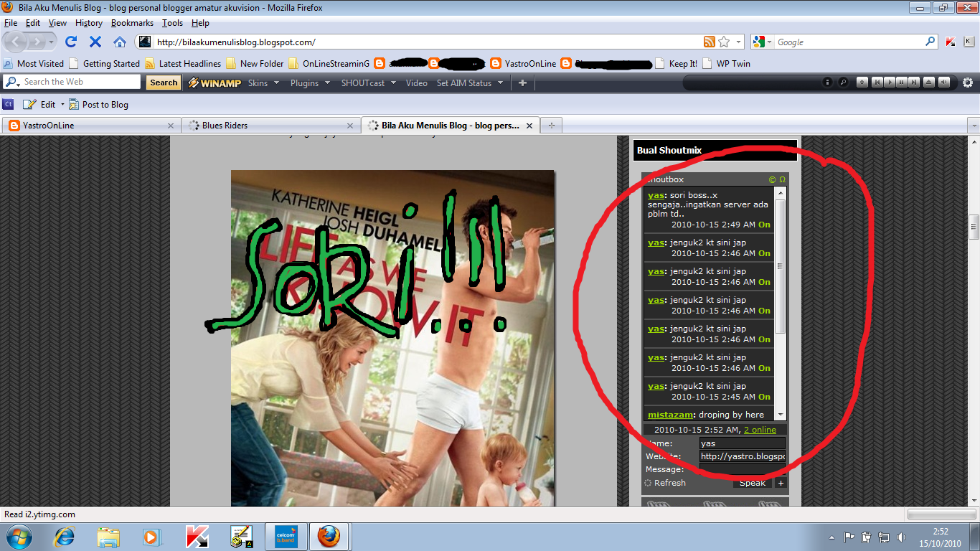This screenshot has height=551, width=980.
Task: Open the Edit menu
Action: pyautogui.click(x=33, y=23)
